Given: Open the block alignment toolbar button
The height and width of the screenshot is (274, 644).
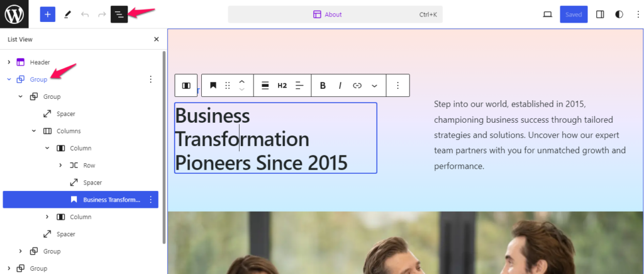Looking at the screenshot, I should click(x=265, y=85).
